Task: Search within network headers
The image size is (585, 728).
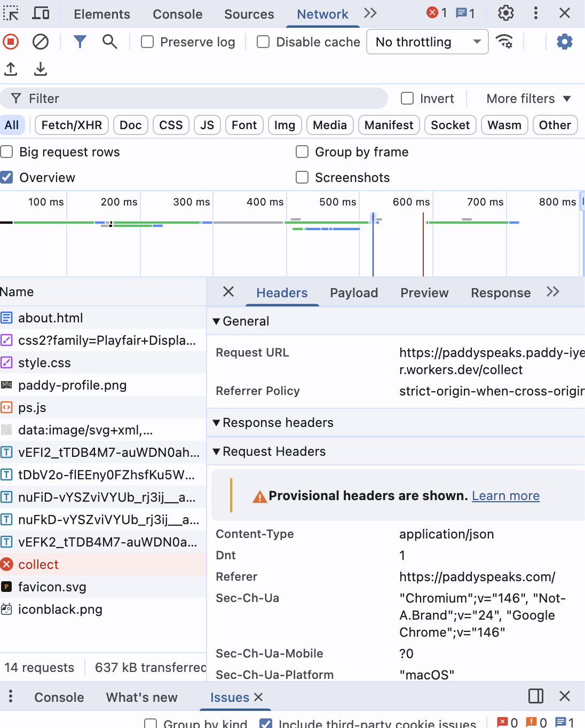Action: [109, 42]
